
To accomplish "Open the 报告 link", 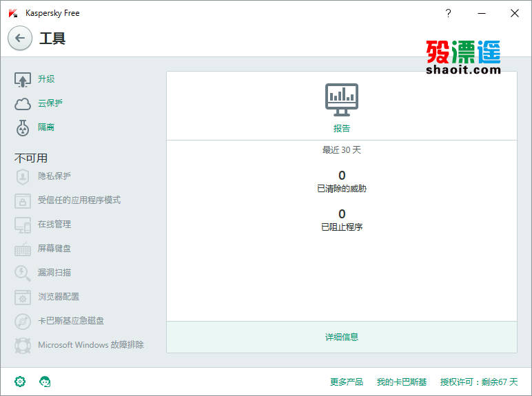I will (342, 129).
